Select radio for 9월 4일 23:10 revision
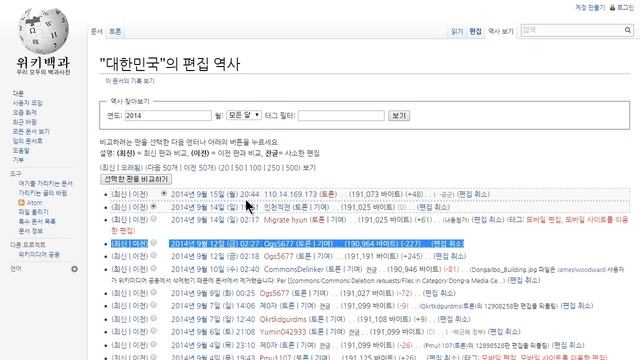Viewport: 640px width, 360px height. pos(153,344)
